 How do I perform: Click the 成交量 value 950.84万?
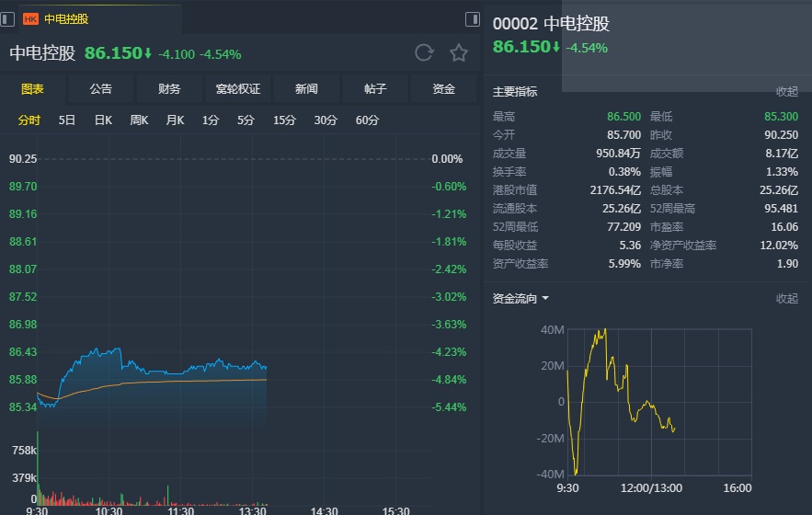click(618, 154)
